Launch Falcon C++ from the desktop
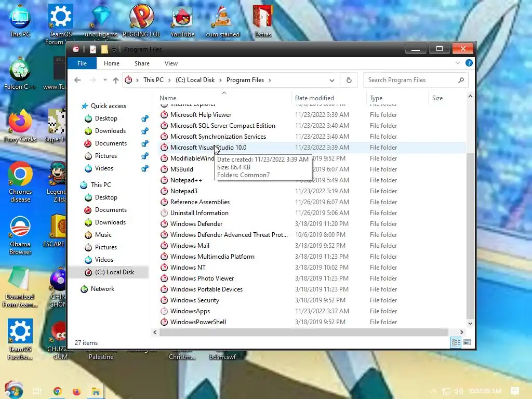Screen dimensions: 532x399 coord(20,73)
